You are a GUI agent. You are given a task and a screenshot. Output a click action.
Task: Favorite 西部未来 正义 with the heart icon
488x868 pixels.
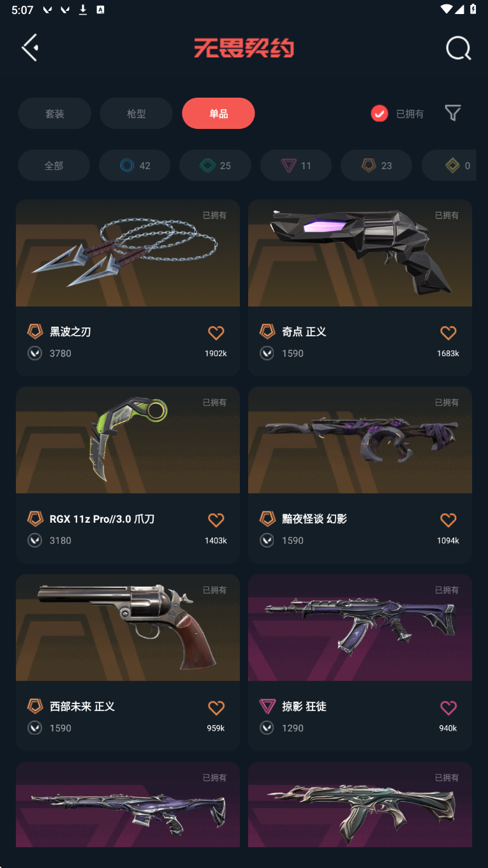point(216,707)
